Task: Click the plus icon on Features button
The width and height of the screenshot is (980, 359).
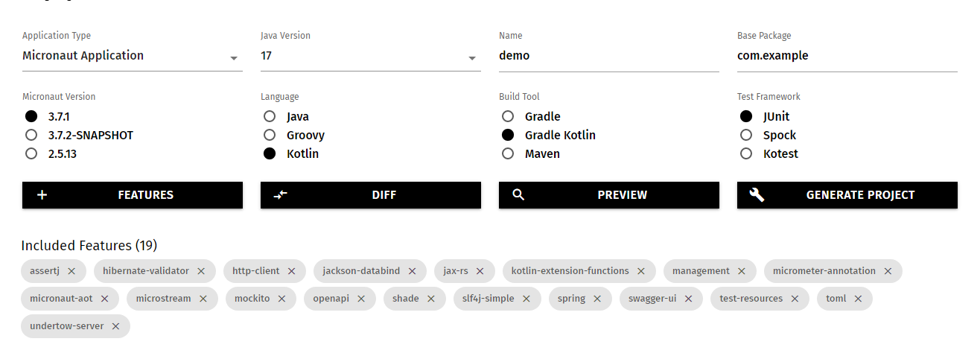Action: (42, 195)
